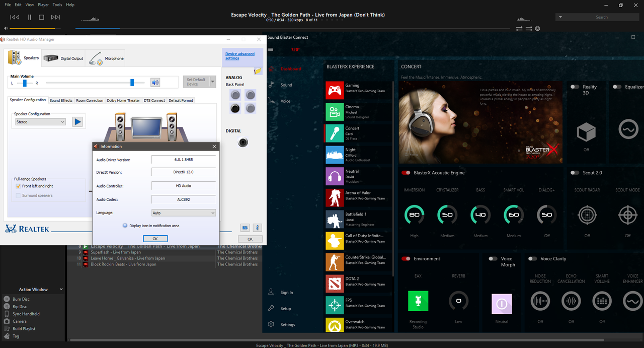Select Display icon in notification area option
The width and height of the screenshot is (644, 348).
pos(125,226)
